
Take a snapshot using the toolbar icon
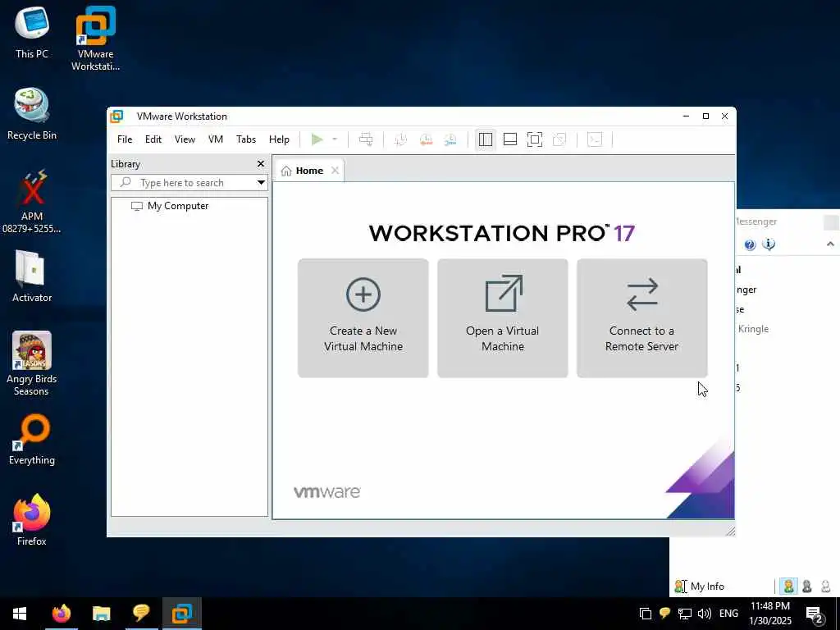400,139
